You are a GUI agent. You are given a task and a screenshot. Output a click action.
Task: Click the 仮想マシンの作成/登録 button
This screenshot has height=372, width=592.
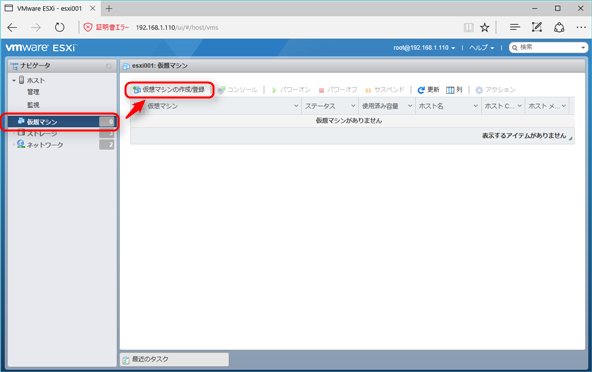tap(169, 90)
